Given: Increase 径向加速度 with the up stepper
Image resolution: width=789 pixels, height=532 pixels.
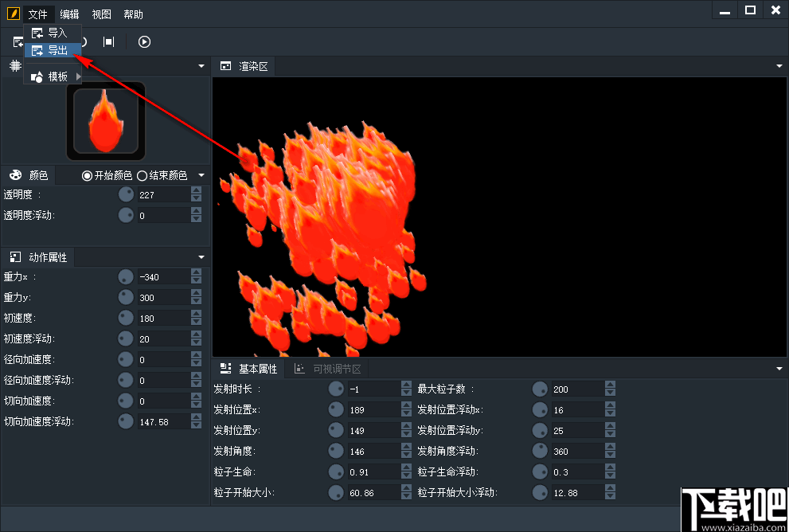Looking at the screenshot, I should [x=196, y=355].
